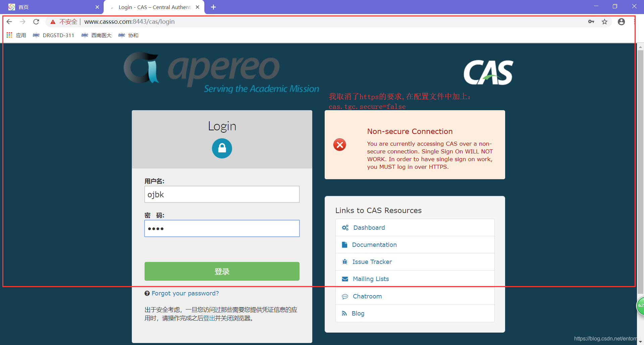
Task: Click the blue lock icon under Login
Action: pyautogui.click(x=222, y=148)
